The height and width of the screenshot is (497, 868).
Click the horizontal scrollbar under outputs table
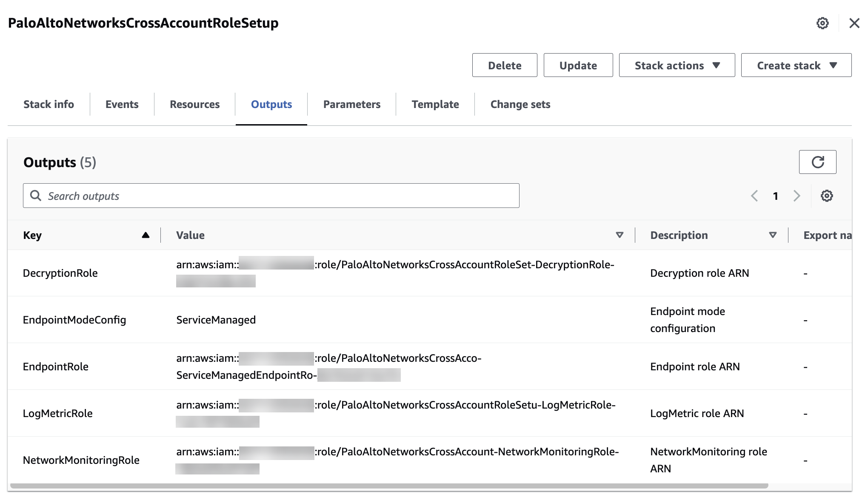pos(389,486)
